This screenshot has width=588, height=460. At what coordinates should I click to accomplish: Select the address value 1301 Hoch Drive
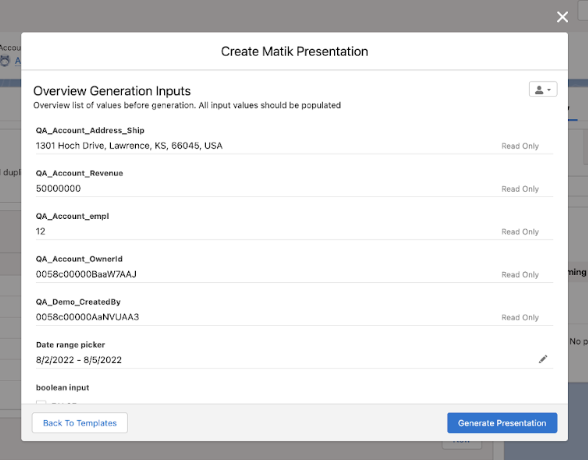[129, 145]
